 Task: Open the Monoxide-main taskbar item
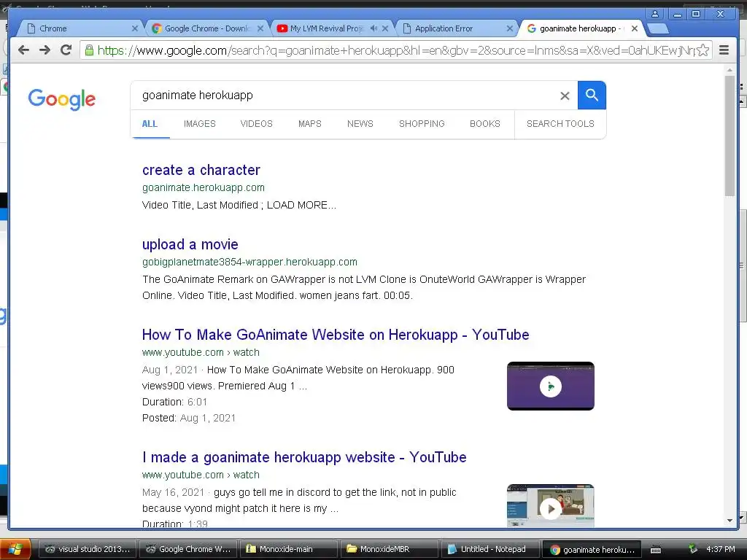(289, 549)
